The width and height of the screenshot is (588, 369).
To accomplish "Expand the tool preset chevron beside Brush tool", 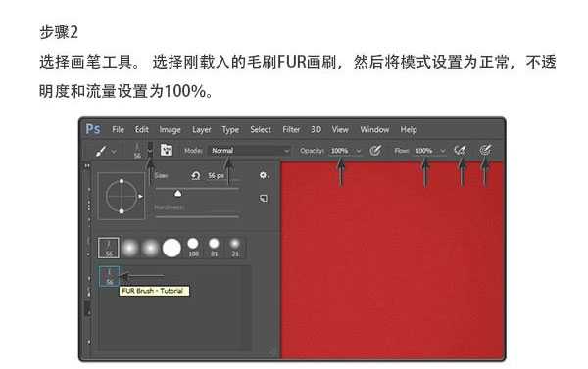I will [x=114, y=152].
